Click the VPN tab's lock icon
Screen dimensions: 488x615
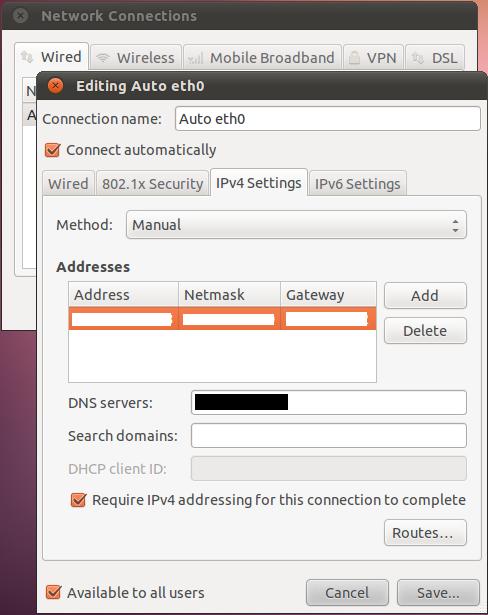(x=354, y=58)
